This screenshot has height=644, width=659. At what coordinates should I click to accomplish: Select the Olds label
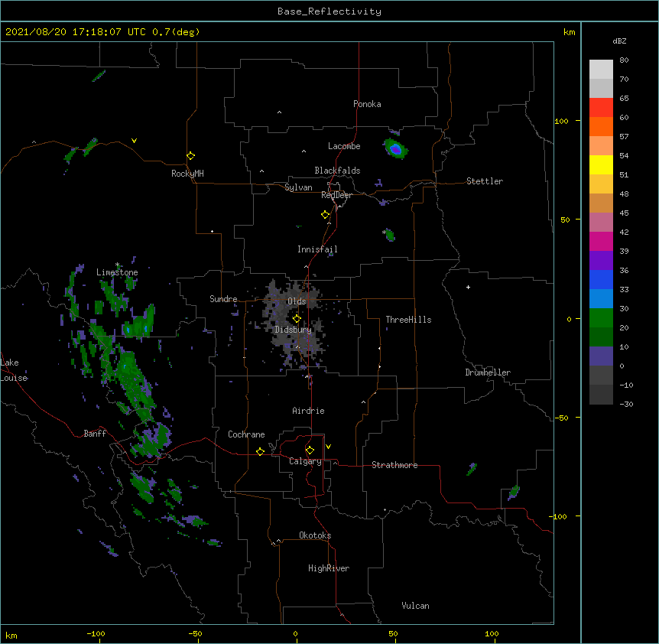pos(297,301)
